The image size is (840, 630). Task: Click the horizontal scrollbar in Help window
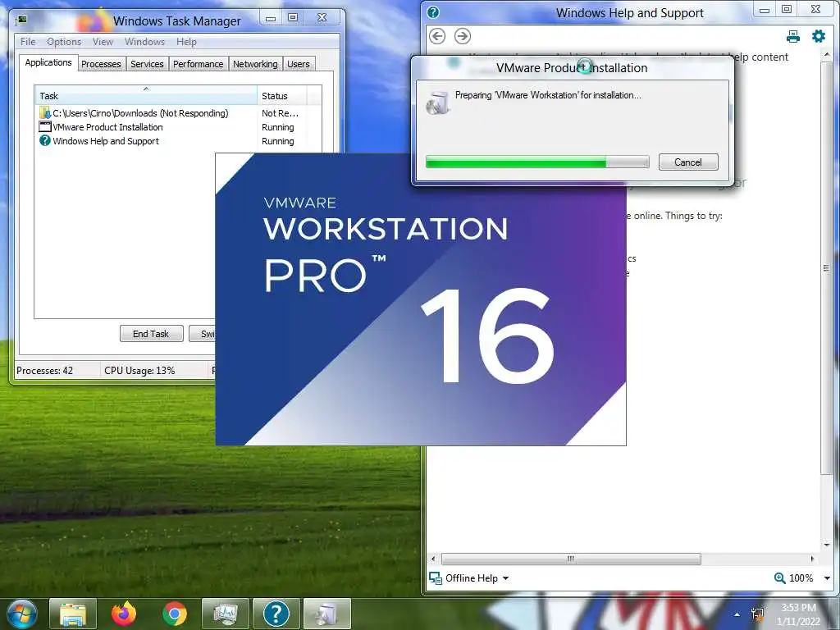pyautogui.click(x=571, y=559)
